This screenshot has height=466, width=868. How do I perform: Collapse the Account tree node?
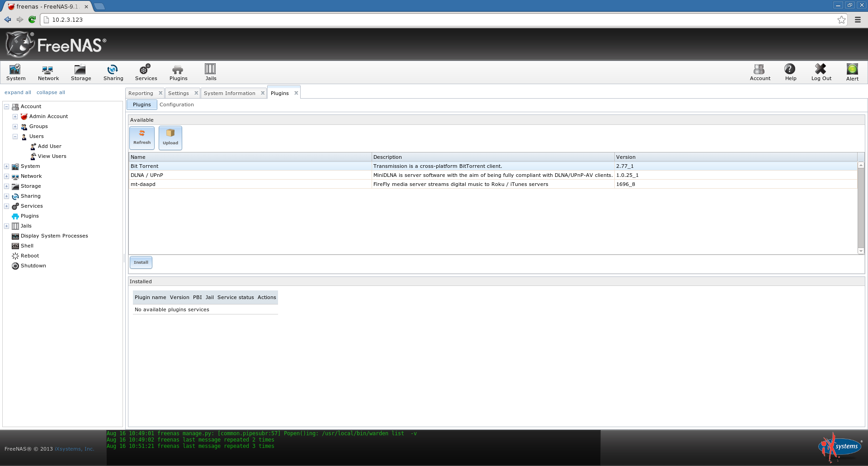coord(7,106)
